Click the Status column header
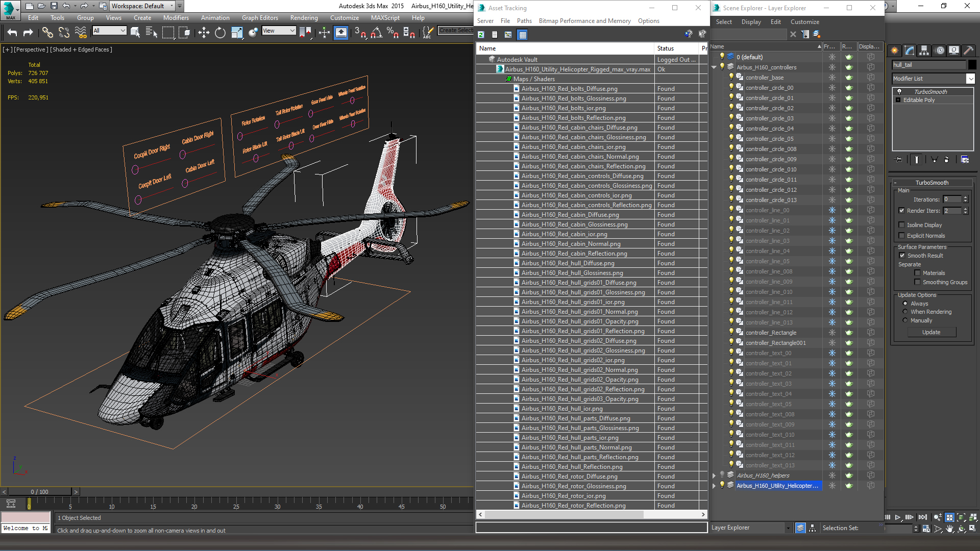This screenshot has width=980, height=551. [676, 48]
